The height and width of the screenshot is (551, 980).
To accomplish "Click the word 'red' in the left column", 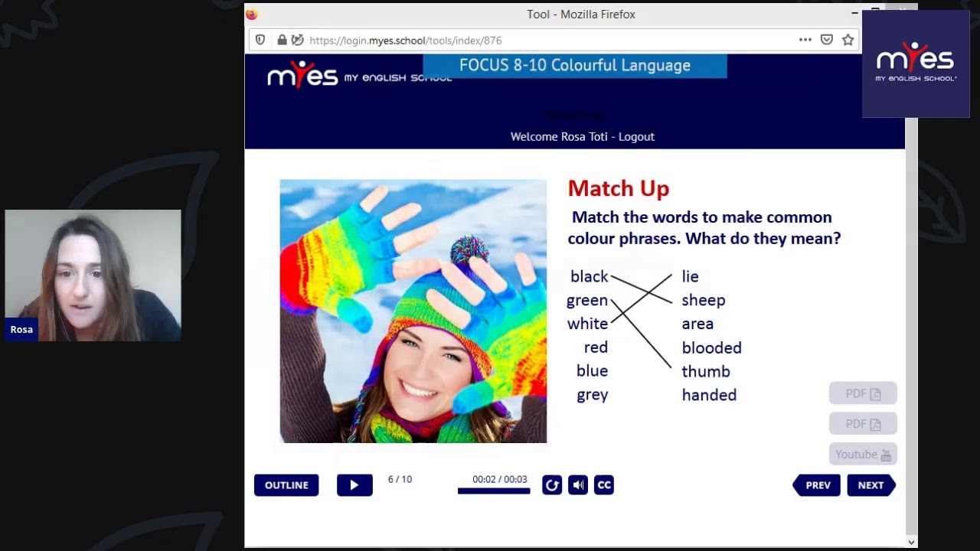I will click(596, 347).
